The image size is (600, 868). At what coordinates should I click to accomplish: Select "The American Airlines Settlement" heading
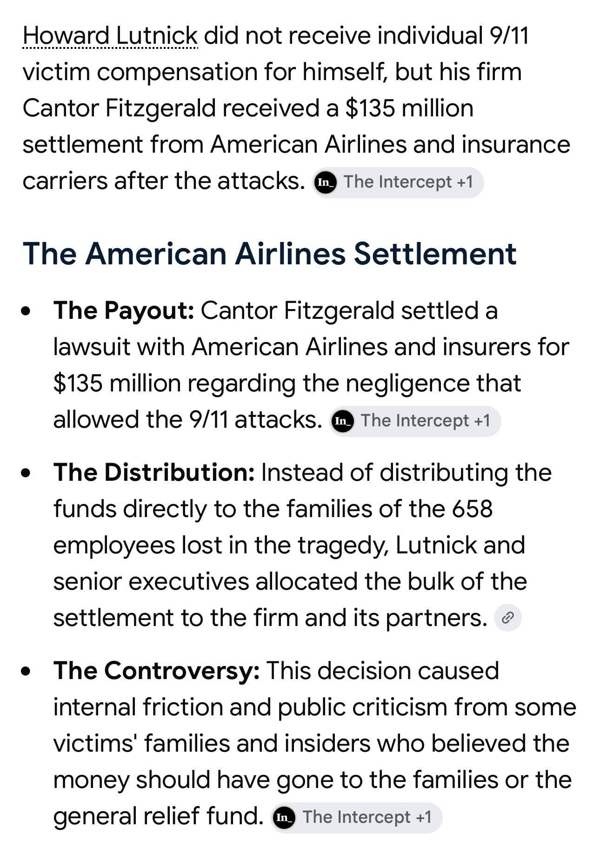click(x=270, y=254)
